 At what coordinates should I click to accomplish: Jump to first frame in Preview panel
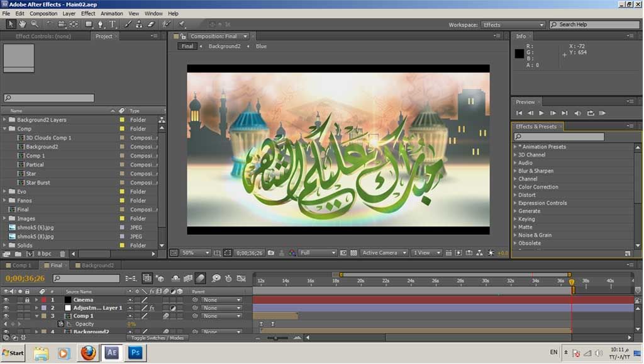519,113
